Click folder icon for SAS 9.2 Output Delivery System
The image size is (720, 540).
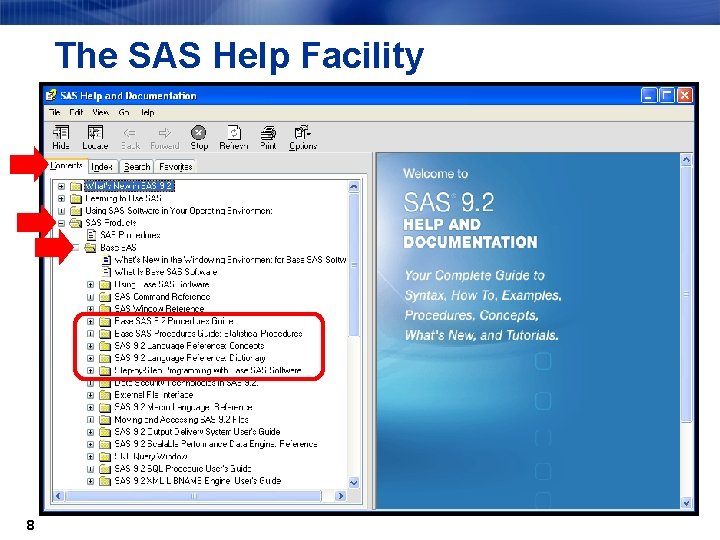pyautogui.click(x=105, y=432)
